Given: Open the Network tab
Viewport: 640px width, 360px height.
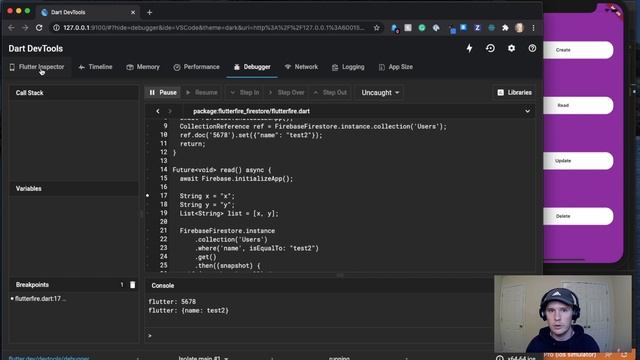Looking at the screenshot, I should (301, 67).
